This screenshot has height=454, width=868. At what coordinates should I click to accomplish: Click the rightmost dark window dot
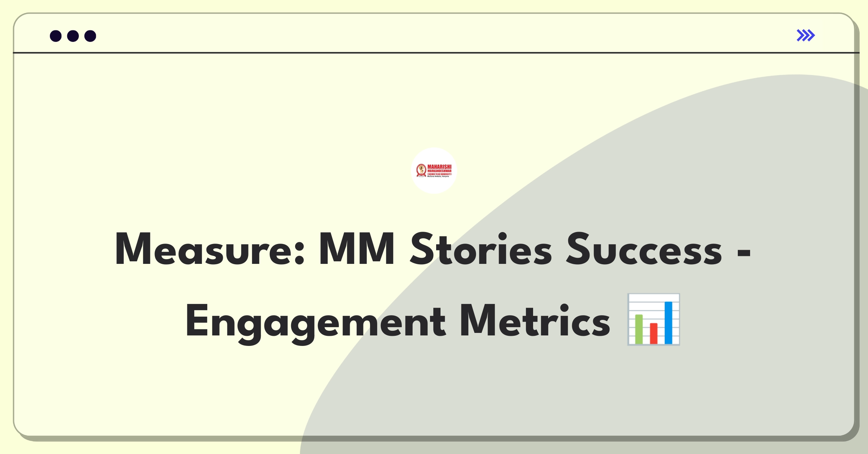coord(90,36)
